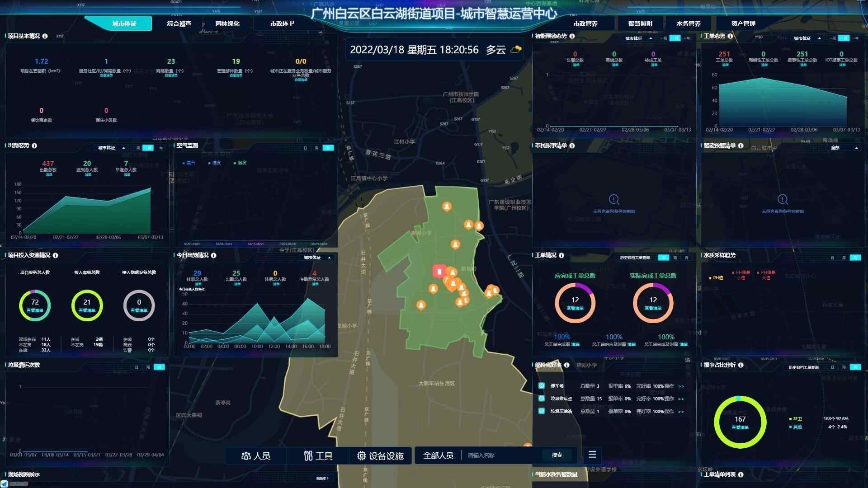
Task: Switch to 综合巡查 tab
Action: [179, 23]
